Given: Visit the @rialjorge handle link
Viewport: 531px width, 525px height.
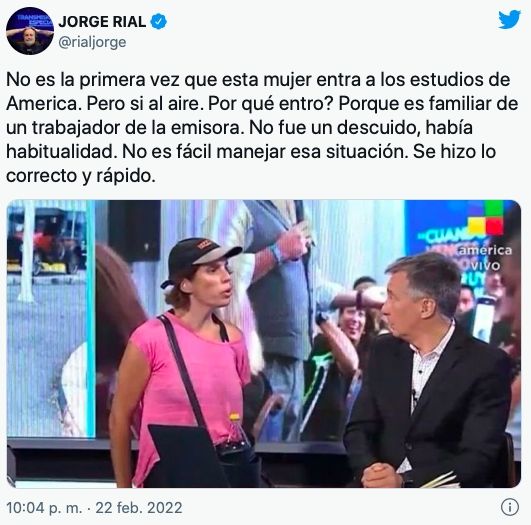Looking at the screenshot, I should (92, 42).
